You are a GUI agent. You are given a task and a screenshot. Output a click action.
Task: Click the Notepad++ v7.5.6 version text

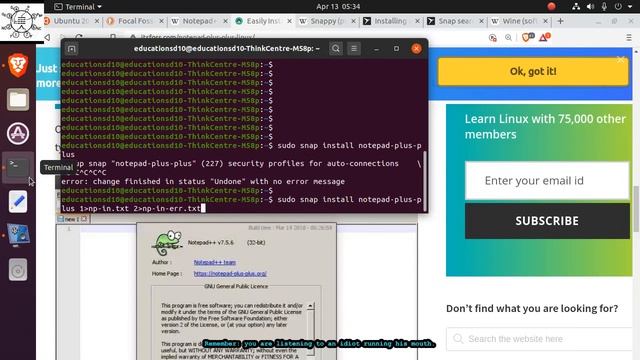tap(211, 242)
